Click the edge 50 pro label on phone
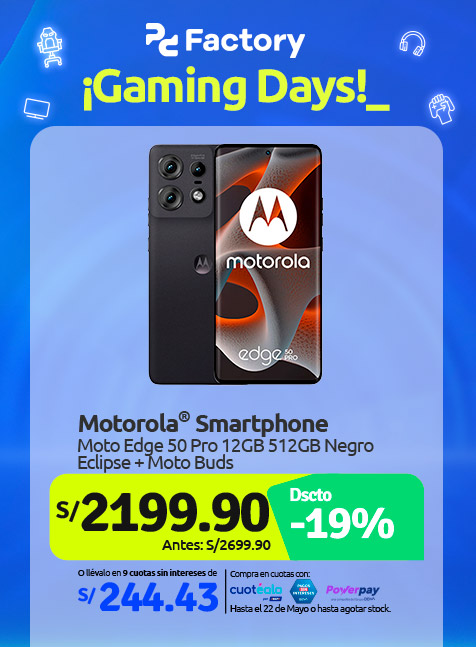 point(268,355)
